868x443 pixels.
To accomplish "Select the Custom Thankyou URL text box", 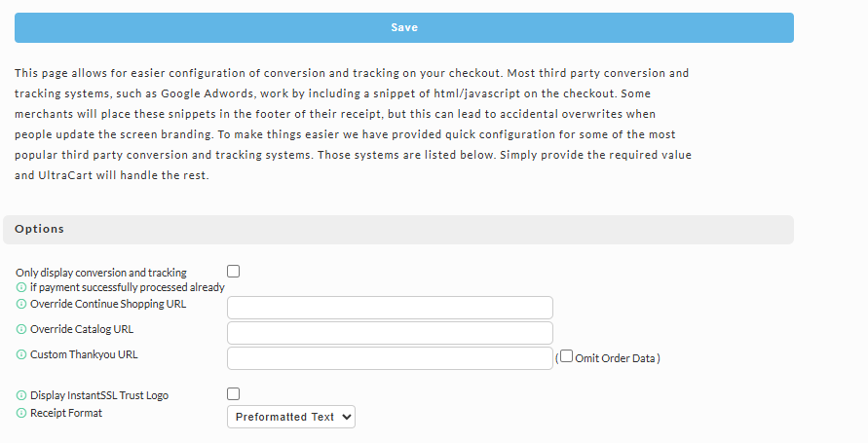I will click(x=390, y=358).
